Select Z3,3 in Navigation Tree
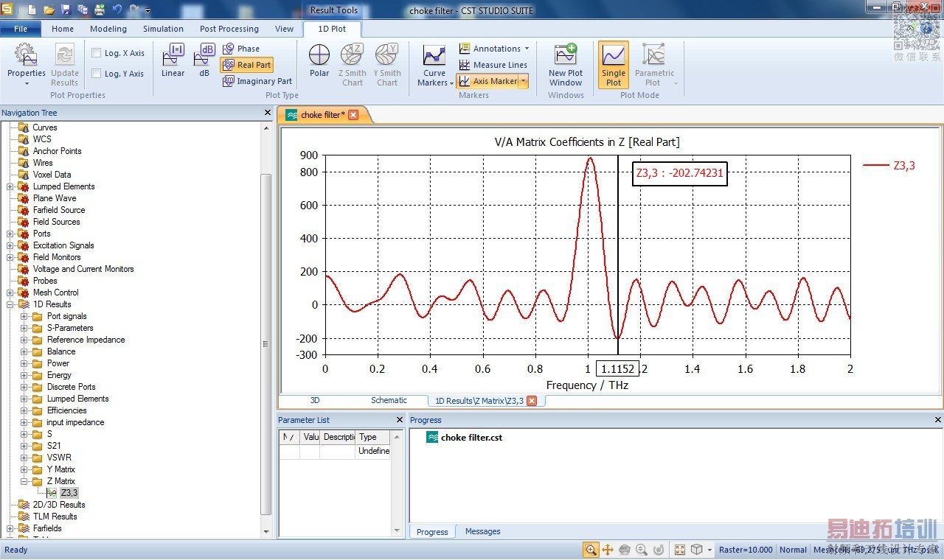The width and height of the screenshot is (944, 560). tap(69, 493)
